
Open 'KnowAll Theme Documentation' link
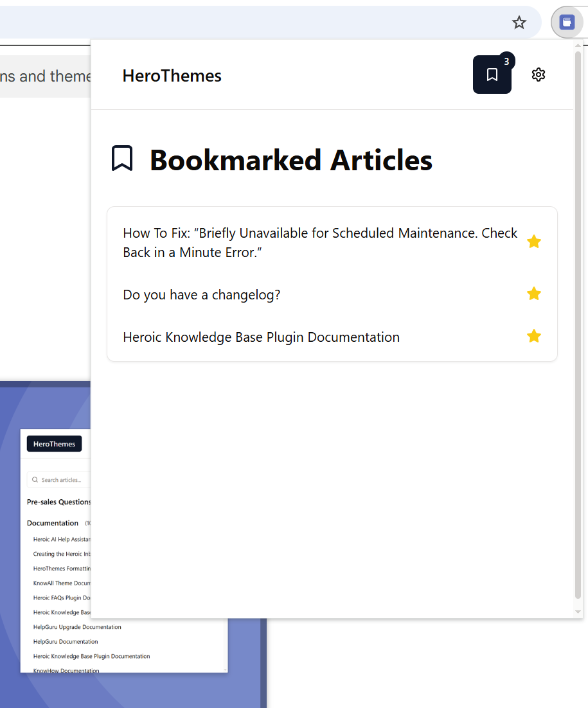(62, 583)
